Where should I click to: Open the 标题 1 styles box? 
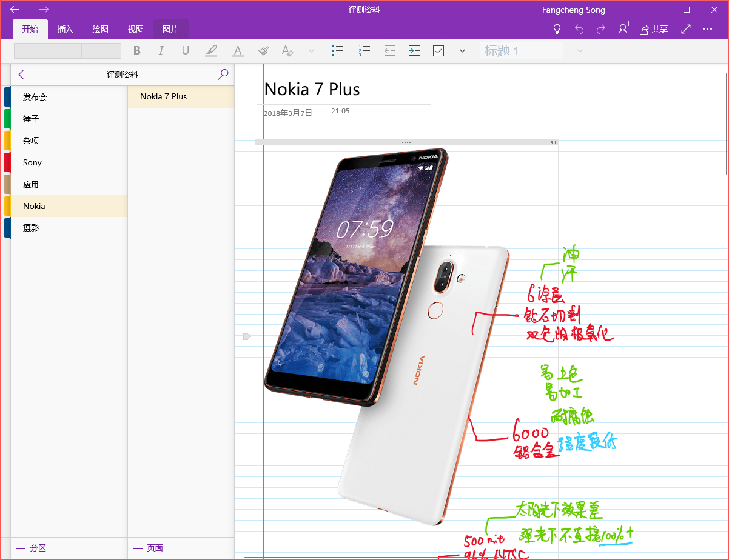[x=524, y=51]
